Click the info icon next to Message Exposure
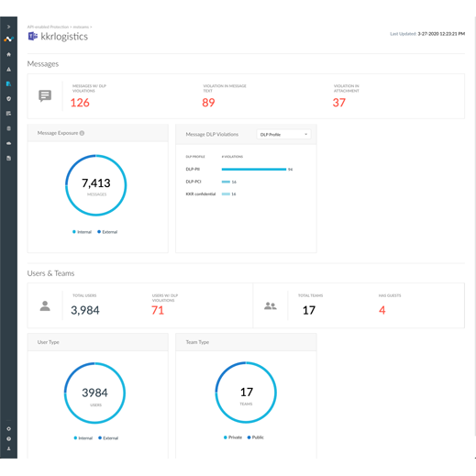 click(82, 133)
